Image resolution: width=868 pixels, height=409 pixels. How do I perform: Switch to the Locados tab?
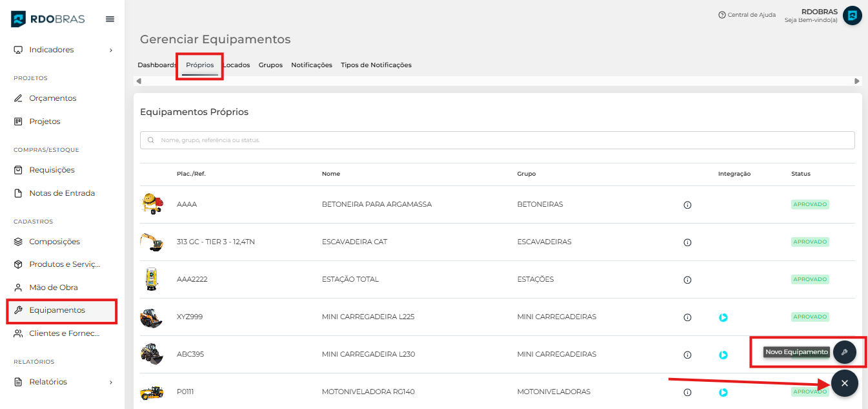click(x=237, y=65)
